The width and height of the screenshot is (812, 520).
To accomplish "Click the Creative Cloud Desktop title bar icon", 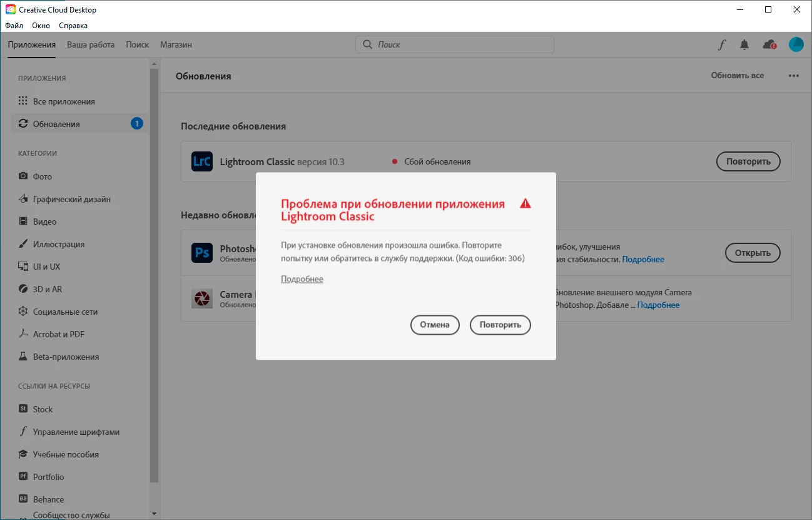I will pos(11,9).
